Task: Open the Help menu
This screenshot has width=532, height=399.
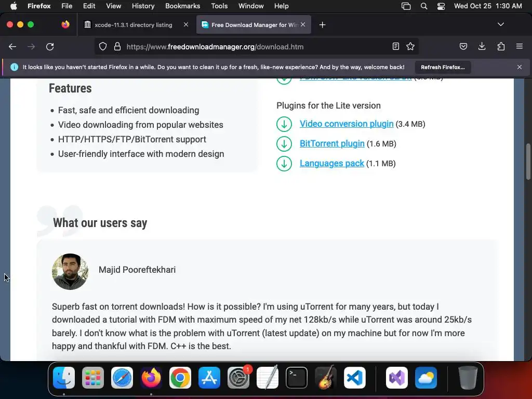Action: [281, 6]
